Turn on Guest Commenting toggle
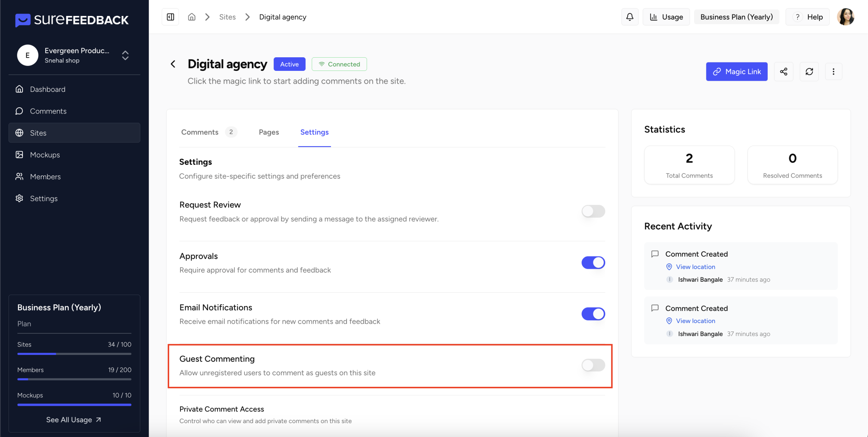The image size is (868, 437). point(593,365)
